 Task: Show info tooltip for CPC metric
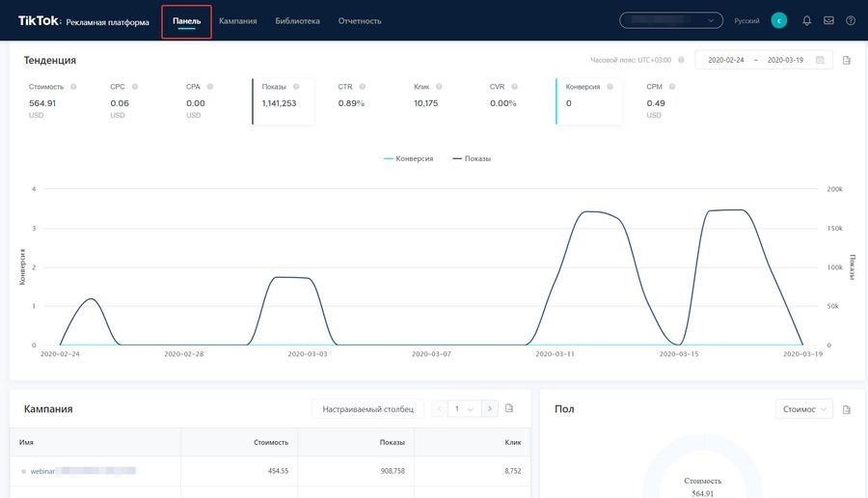[x=135, y=87]
